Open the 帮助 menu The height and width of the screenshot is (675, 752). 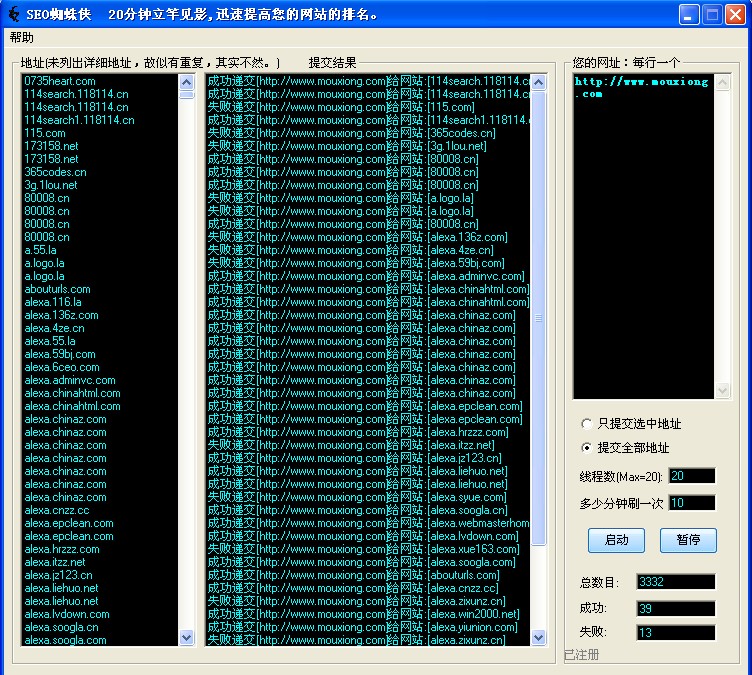click(21, 38)
